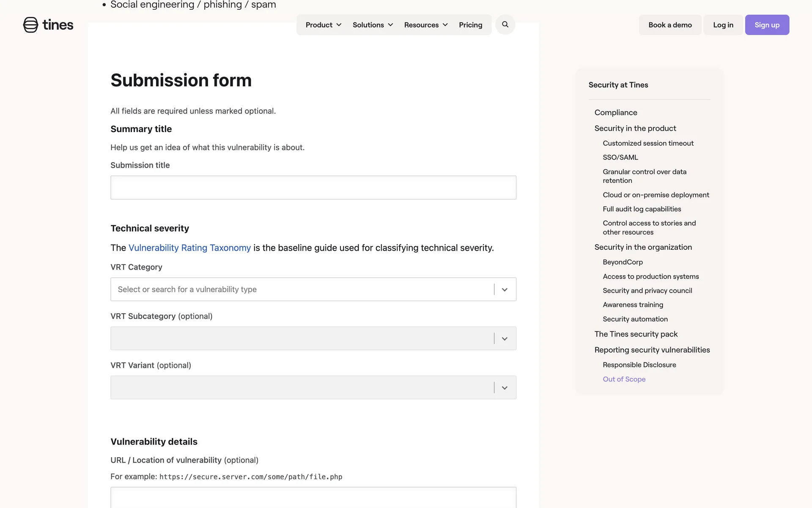The width and height of the screenshot is (812, 508).
Task: Go to the Pricing page
Action: (x=470, y=25)
